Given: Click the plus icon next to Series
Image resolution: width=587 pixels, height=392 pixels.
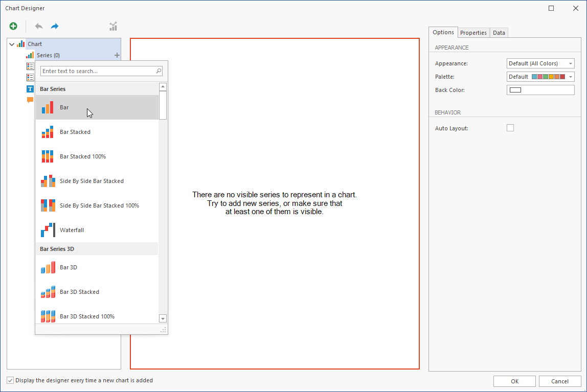Looking at the screenshot, I should point(117,55).
